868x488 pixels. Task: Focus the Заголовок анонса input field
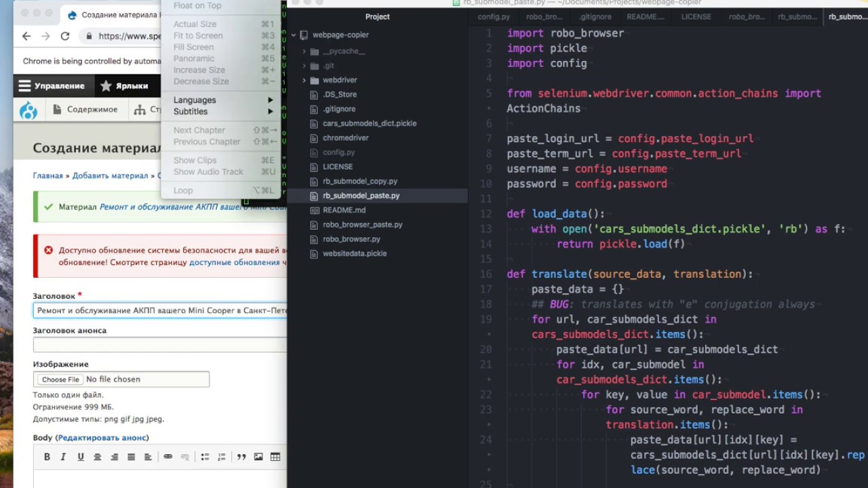coord(160,344)
